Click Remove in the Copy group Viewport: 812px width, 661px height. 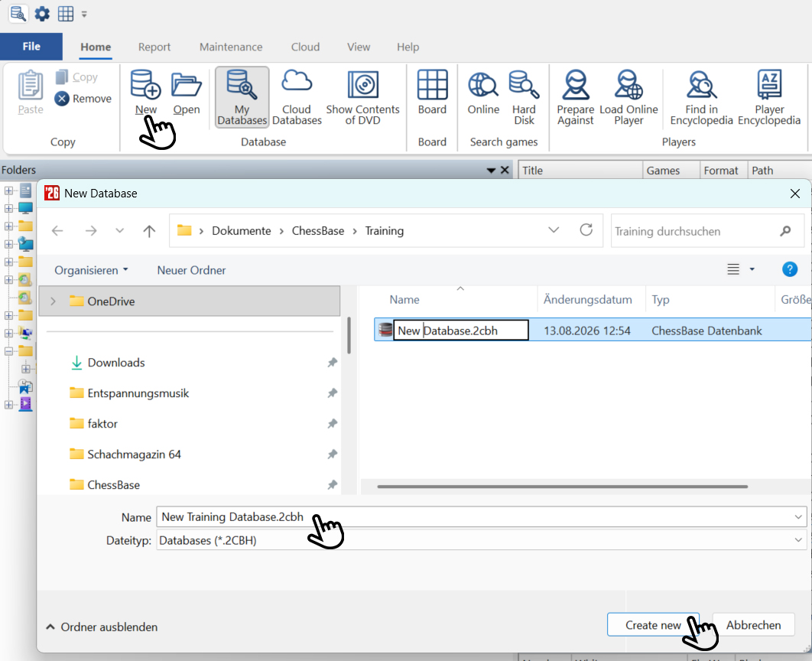tap(83, 99)
